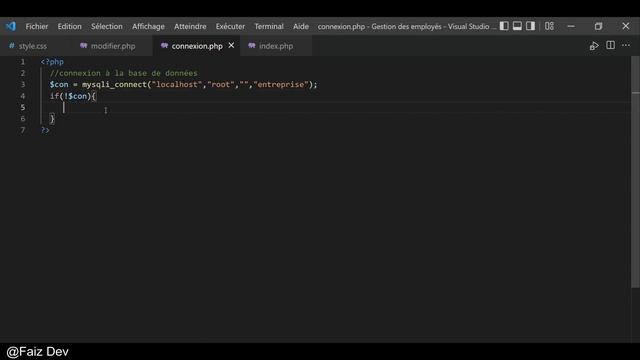Open the Exécuter menu
This screenshot has height=360, width=640.
[x=230, y=26]
